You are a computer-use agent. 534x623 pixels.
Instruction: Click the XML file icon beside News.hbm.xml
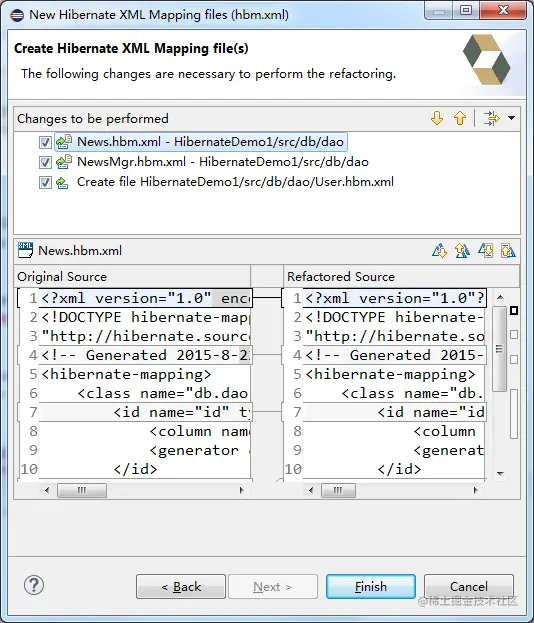(x=25, y=250)
